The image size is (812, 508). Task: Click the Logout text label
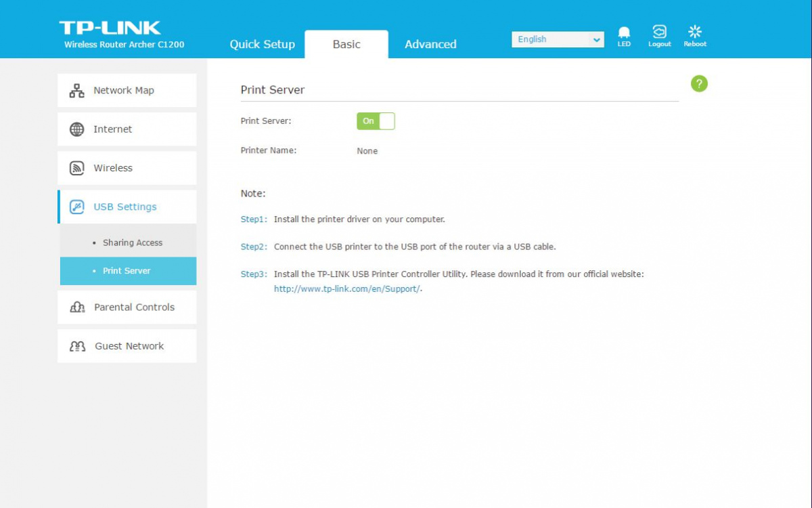pos(660,44)
